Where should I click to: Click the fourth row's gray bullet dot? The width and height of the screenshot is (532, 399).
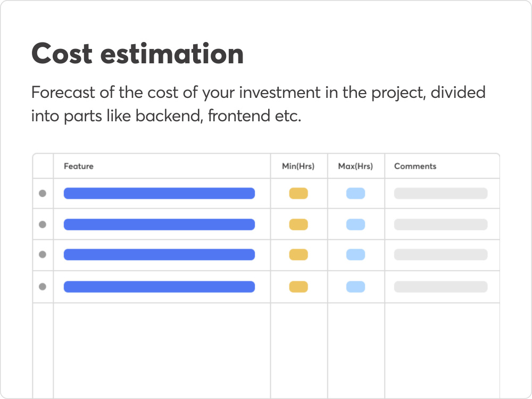43,287
